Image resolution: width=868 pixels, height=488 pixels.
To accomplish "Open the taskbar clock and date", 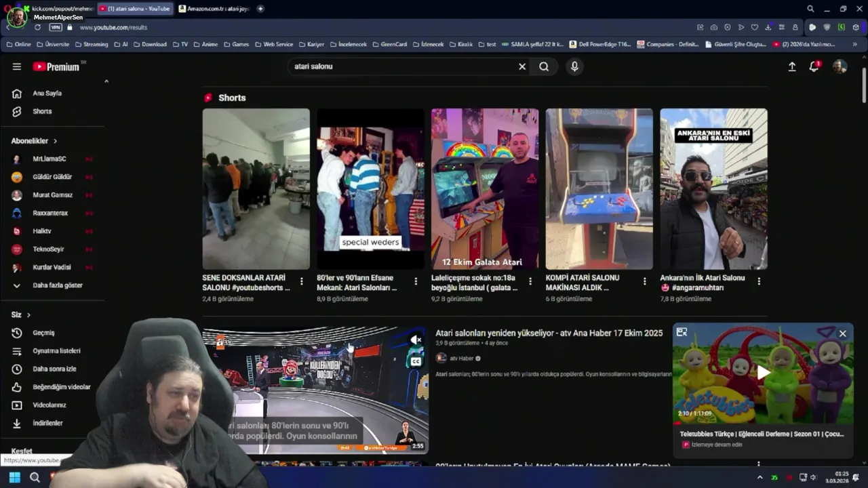I will point(837,477).
